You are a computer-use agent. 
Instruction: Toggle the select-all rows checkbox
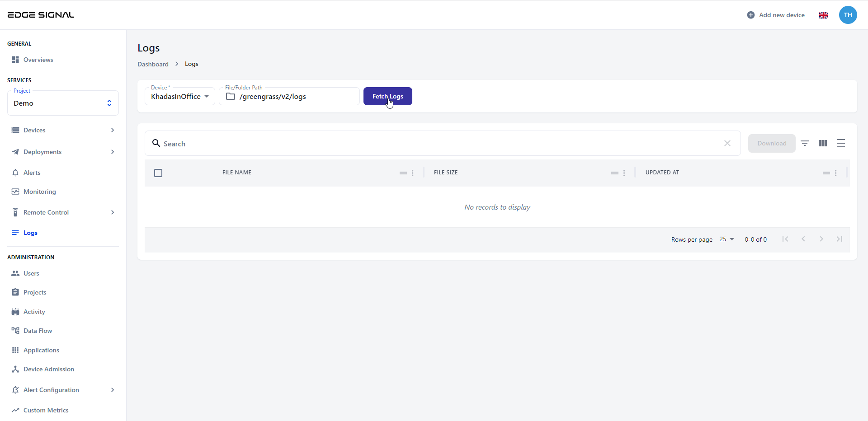(x=158, y=173)
